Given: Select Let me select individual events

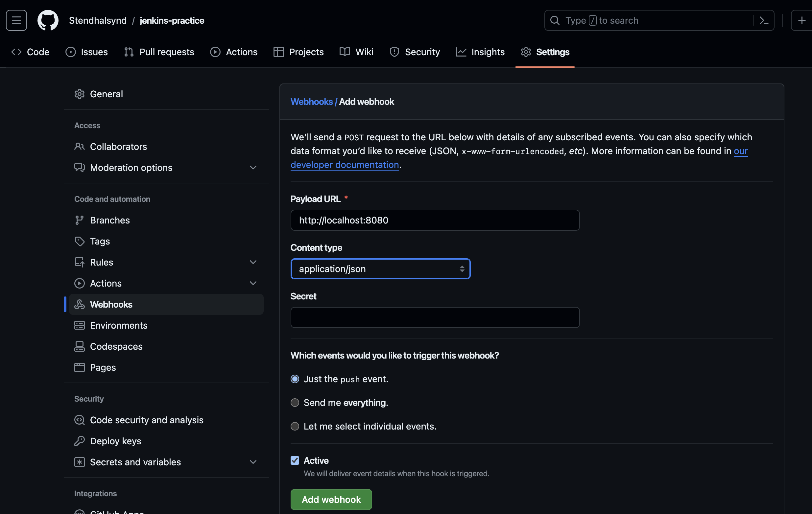Looking at the screenshot, I should pos(295,426).
